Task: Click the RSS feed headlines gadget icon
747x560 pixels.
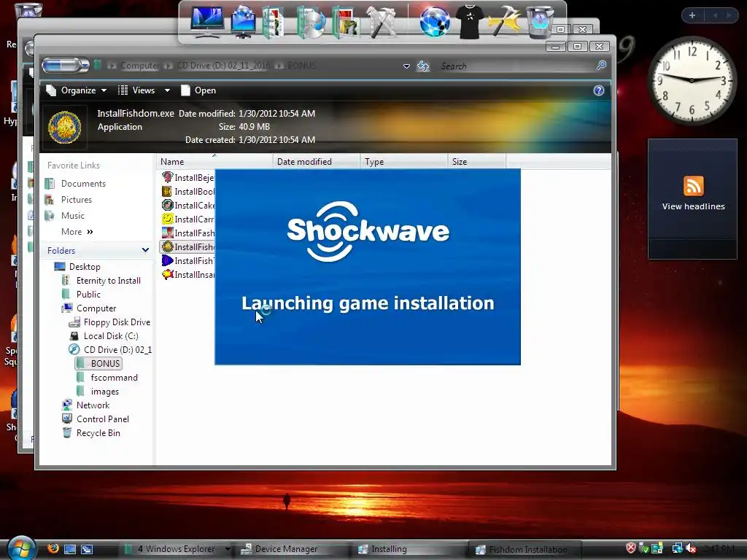Action: click(693, 186)
